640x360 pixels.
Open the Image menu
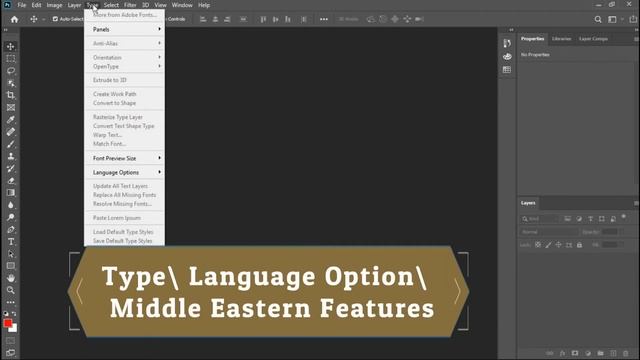54,5
